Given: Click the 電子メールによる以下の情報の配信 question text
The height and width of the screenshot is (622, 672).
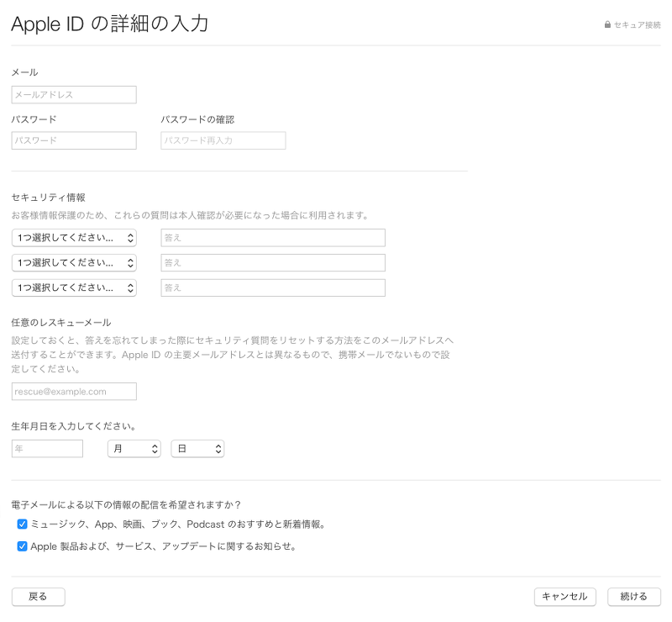Looking at the screenshot, I should pyautogui.click(x=126, y=505).
